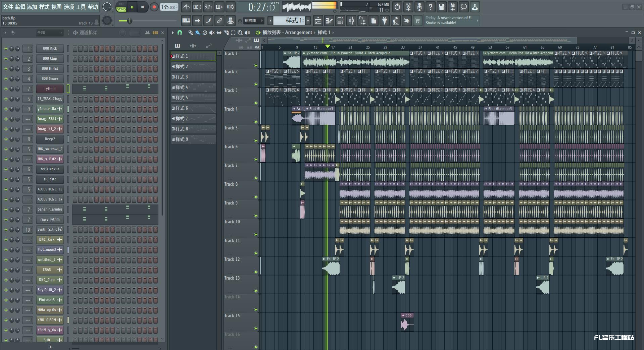Toggle the metronome icon

click(x=186, y=7)
